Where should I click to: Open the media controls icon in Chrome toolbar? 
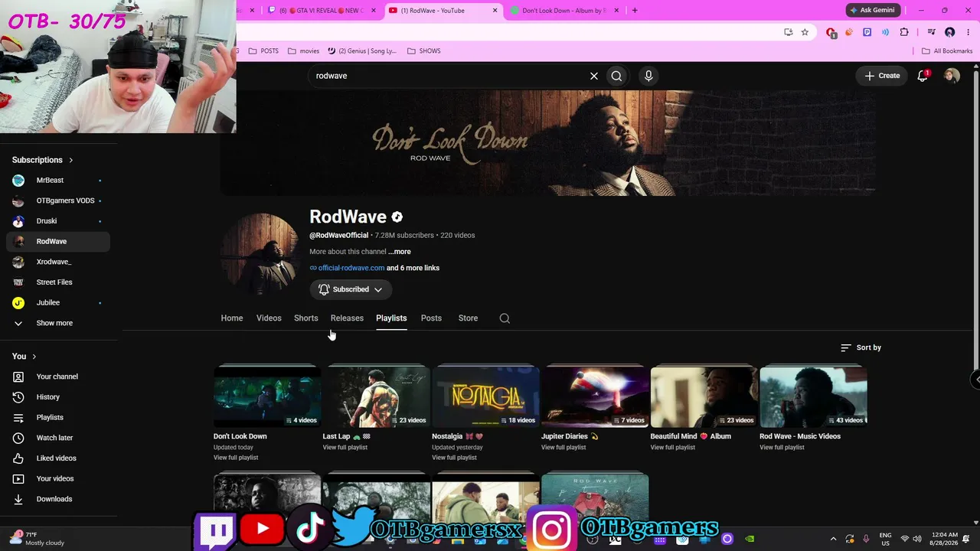[931, 32]
